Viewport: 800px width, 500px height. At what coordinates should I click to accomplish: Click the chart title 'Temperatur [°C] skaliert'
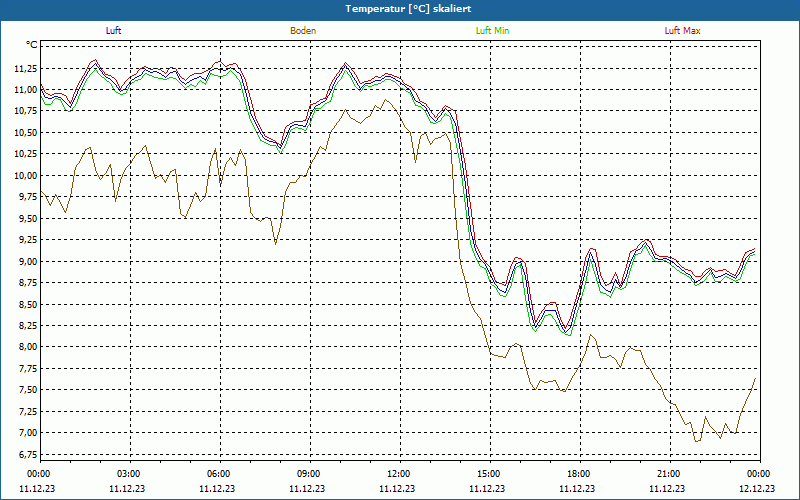pyautogui.click(x=408, y=9)
